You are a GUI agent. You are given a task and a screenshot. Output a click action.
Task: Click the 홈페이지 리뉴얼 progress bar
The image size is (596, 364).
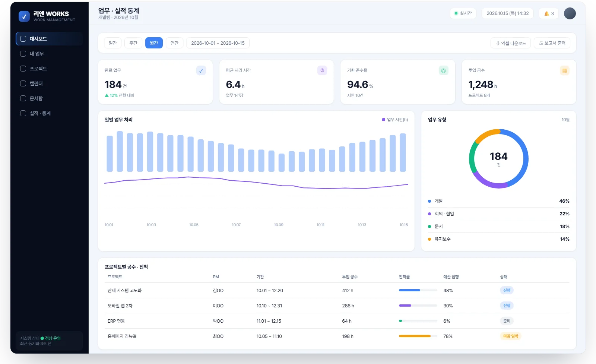click(418, 336)
